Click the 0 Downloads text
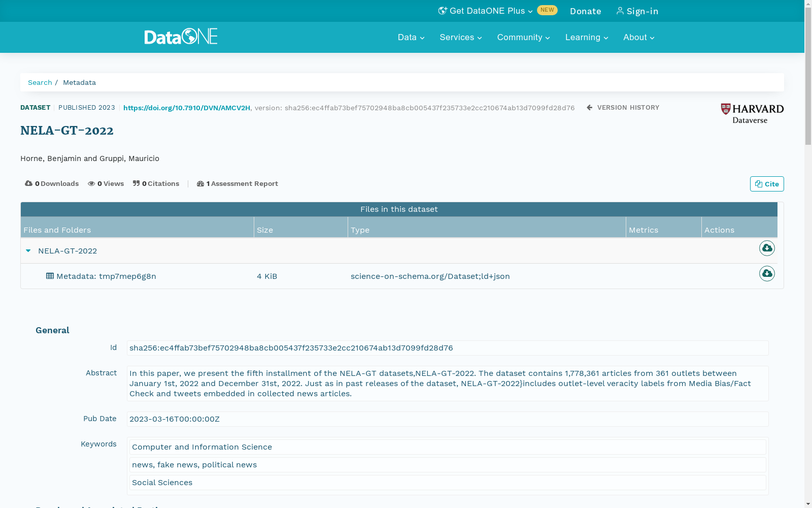This screenshot has width=812, height=508. tap(57, 183)
